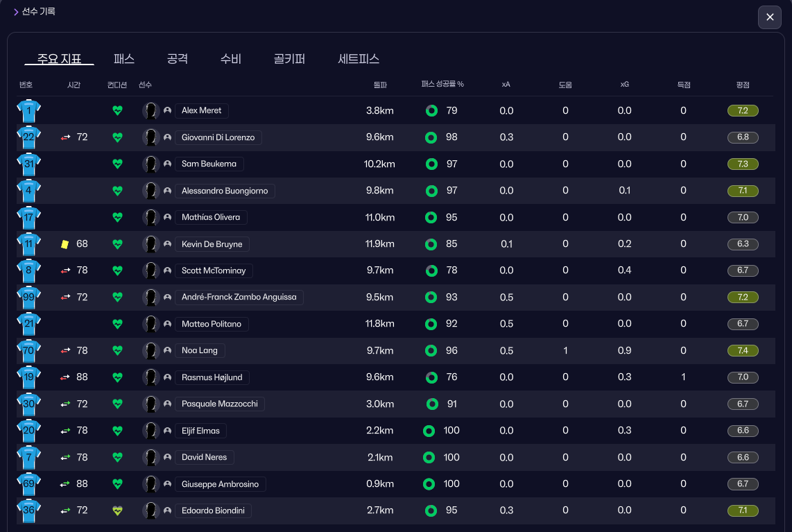
Task: Click Biondini's yellow-green condition heart
Action: [117, 510]
